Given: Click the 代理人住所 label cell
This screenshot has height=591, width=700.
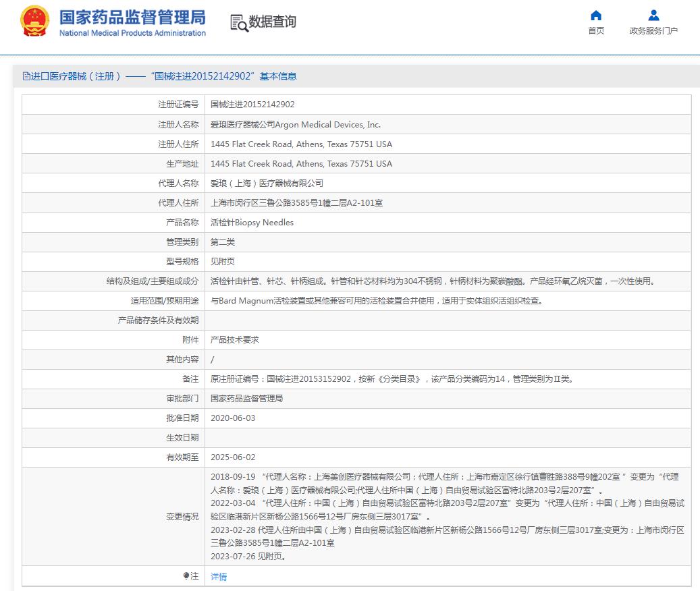Looking at the screenshot, I should point(113,203).
